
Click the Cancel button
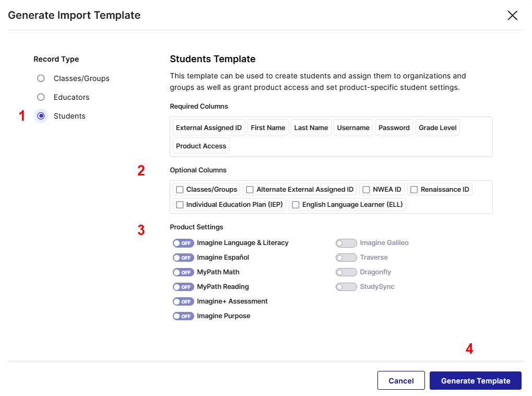coord(400,380)
